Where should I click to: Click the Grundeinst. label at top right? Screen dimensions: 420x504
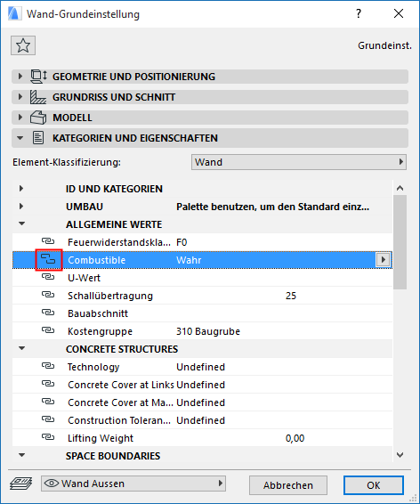coord(384,45)
